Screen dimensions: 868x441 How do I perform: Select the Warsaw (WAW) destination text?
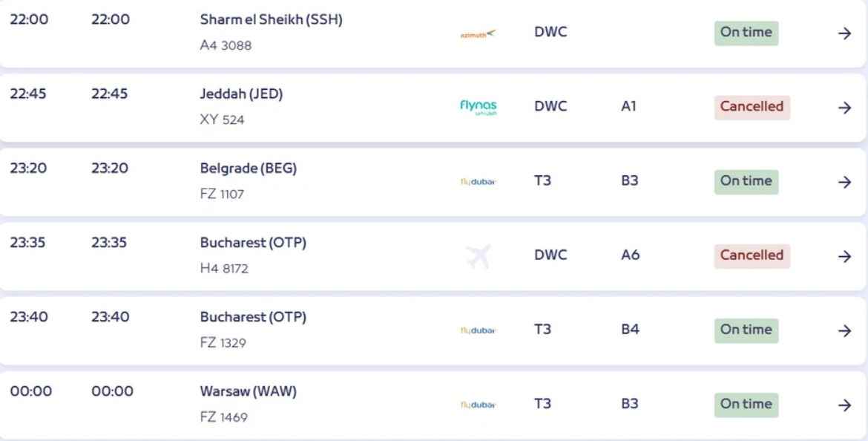[248, 391]
